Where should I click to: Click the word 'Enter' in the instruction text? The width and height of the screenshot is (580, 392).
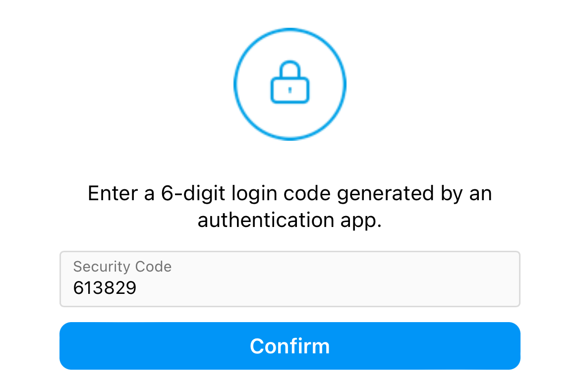click(113, 193)
